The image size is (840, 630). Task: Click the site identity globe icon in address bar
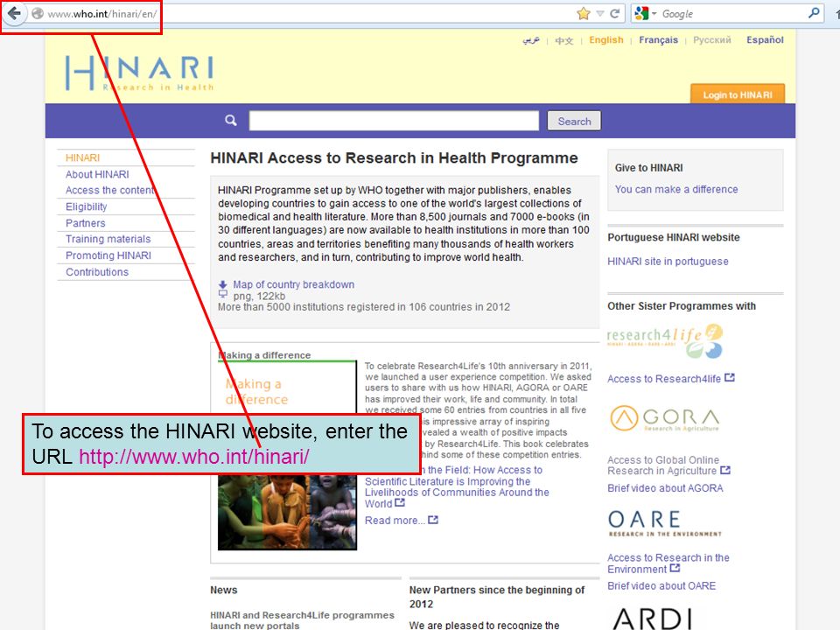[x=38, y=13]
